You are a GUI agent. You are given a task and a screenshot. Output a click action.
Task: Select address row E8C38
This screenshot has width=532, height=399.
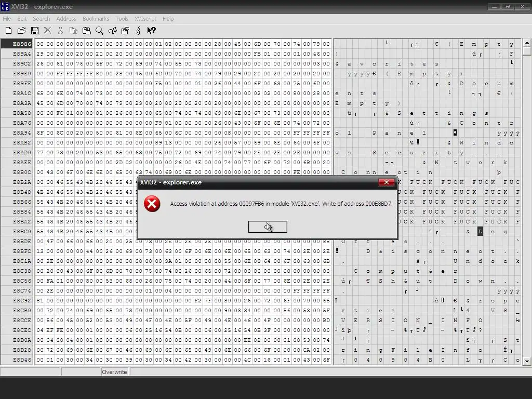point(18,271)
